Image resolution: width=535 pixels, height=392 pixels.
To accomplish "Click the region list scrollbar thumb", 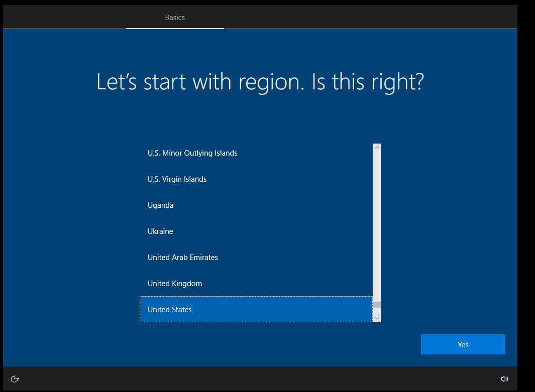I will (377, 305).
